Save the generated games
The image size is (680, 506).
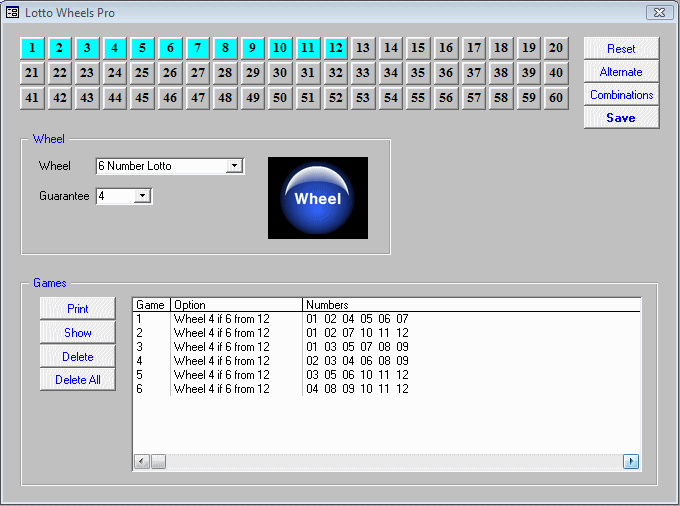tap(621, 118)
